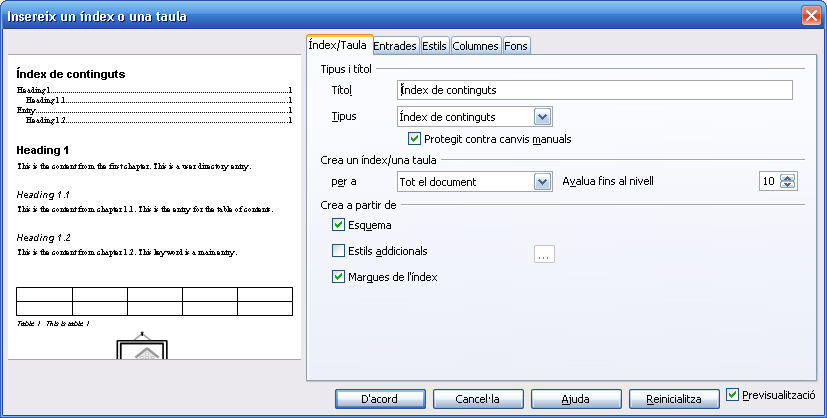Click the ellipsis button beside Estils addicionals
This screenshot has width=827, height=418.
point(544,254)
